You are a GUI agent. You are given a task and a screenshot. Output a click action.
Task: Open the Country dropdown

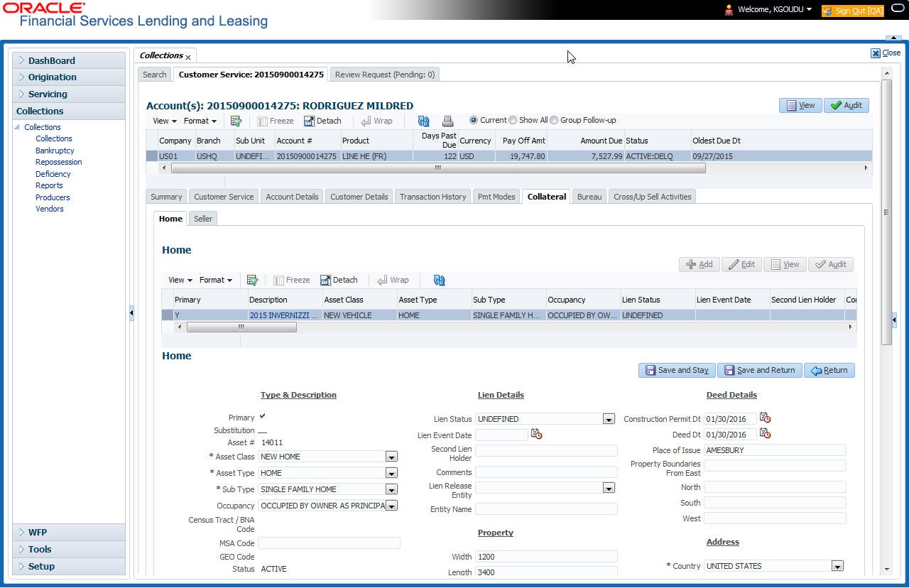click(x=838, y=566)
